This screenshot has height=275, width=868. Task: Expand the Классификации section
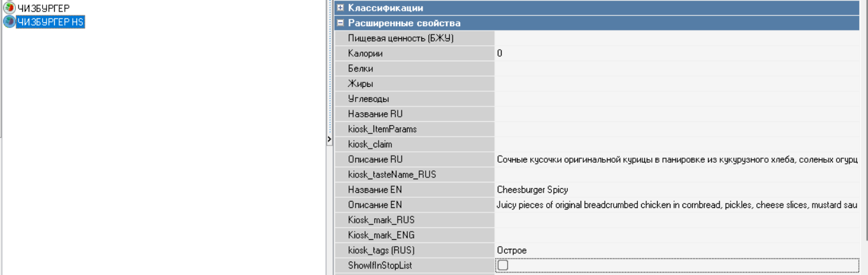click(x=340, y=8)
